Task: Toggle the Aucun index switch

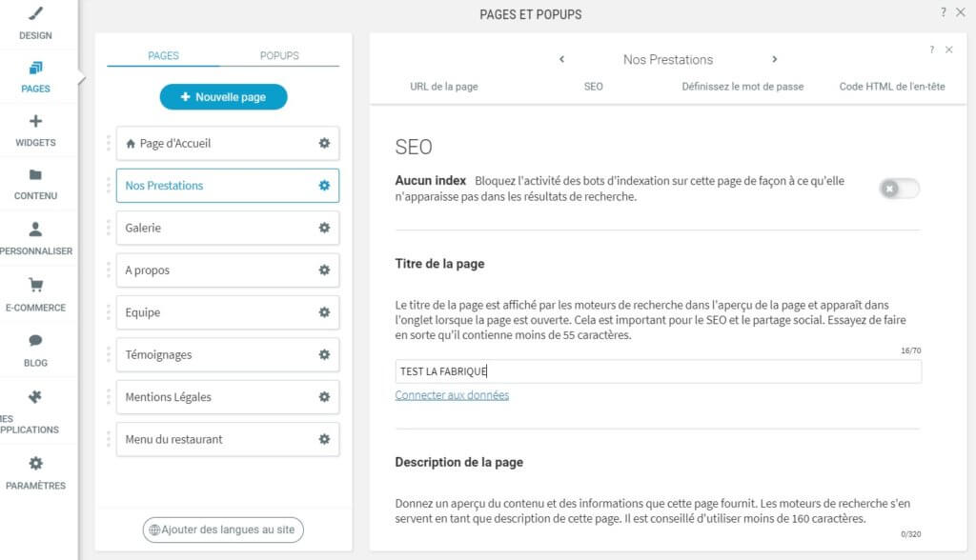Action: pos(899,189)
